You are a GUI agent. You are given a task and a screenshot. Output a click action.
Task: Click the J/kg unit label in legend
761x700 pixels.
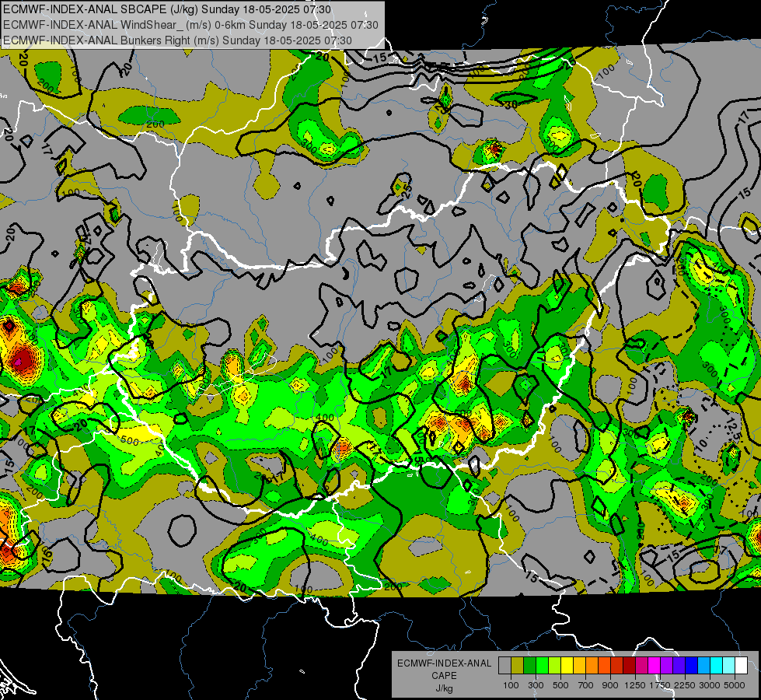[x=444, y=688]
